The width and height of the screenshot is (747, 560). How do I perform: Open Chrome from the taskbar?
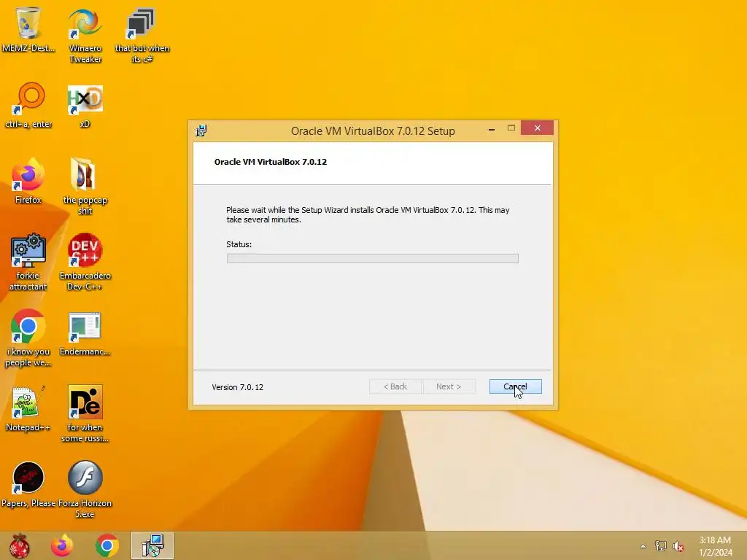107,545
